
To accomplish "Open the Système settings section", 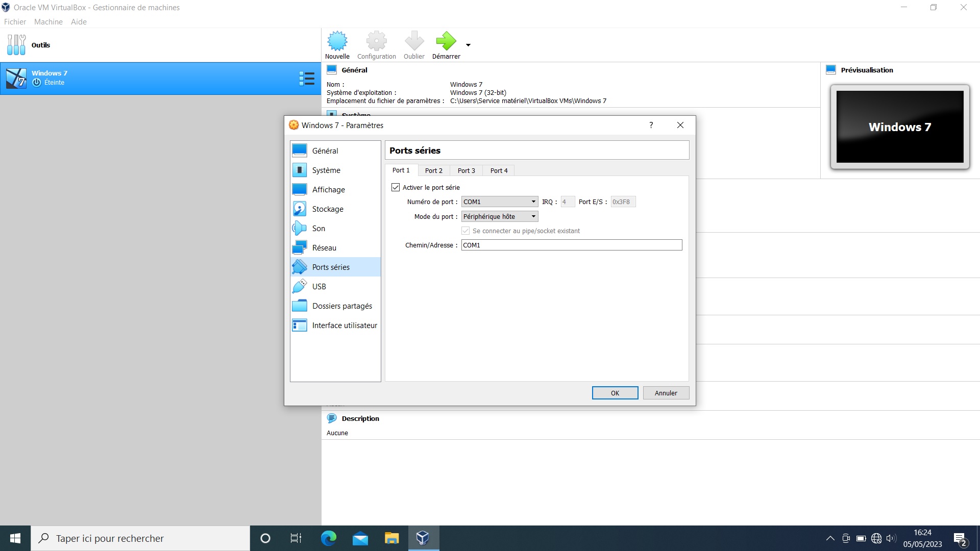I will click(326, 170).
